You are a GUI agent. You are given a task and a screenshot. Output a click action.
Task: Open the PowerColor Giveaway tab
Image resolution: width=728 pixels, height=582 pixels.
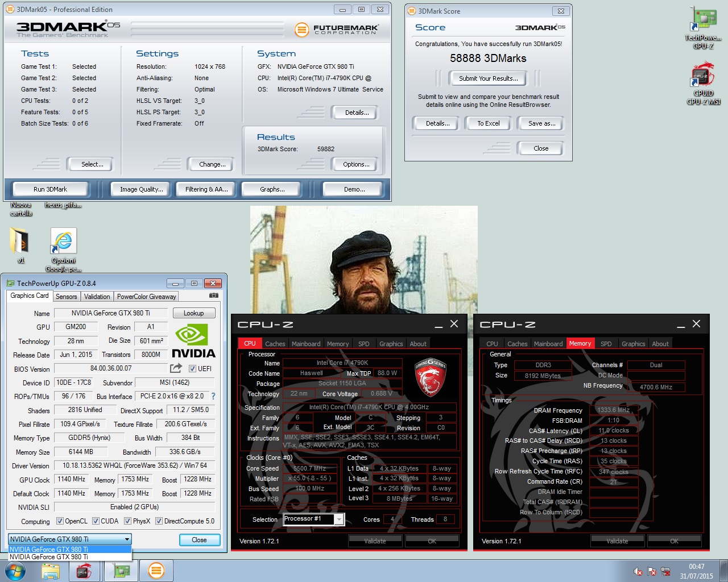(146, 296)
